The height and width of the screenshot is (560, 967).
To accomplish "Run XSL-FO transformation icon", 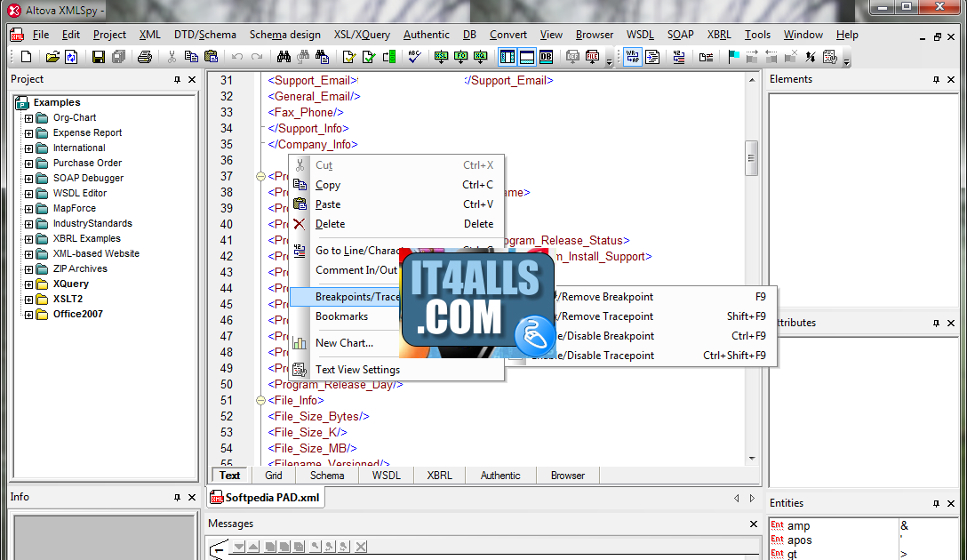I will click(460, 57).
